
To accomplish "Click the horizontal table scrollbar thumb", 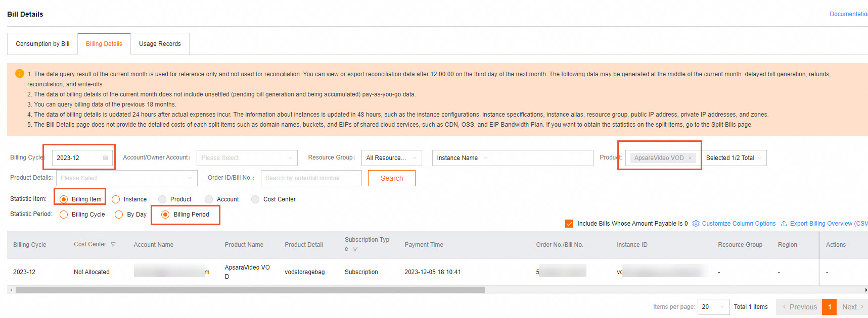I will (x=250, y=290).
